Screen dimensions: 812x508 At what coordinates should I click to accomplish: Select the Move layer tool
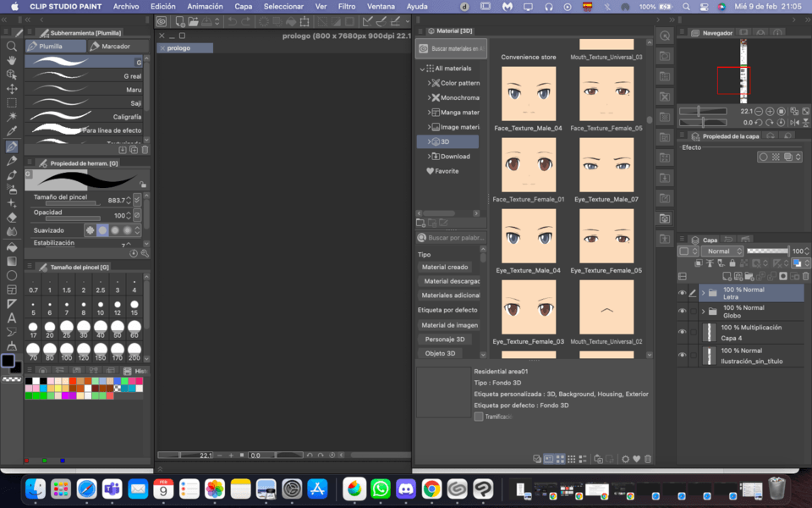(11, 89)
